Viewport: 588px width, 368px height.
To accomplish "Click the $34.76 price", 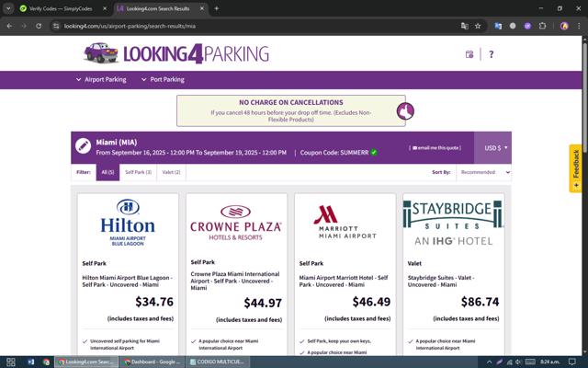I will click(x=154, y=302).
